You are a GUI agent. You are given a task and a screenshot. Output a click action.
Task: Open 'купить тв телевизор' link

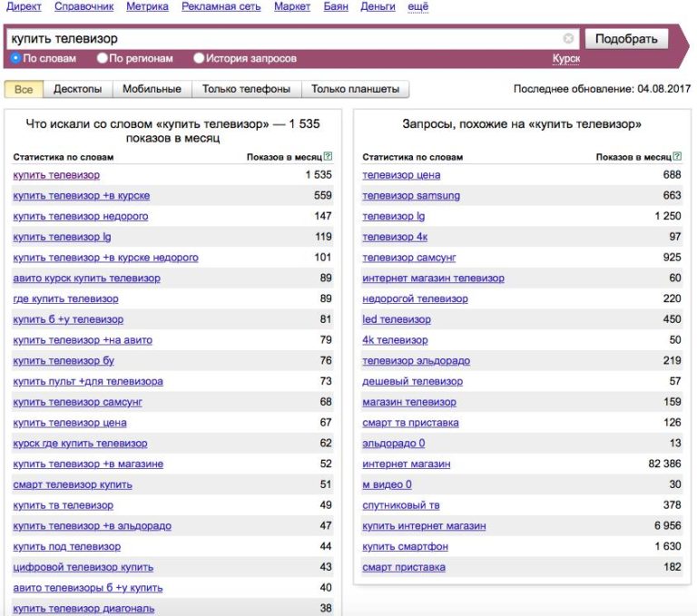pyautogui.click(x=64, y=506)
